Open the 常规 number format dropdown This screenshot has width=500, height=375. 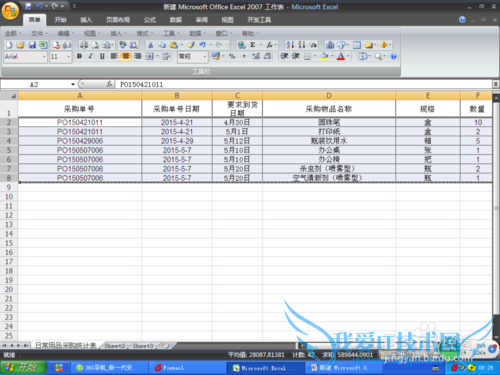tap(205, 57)
